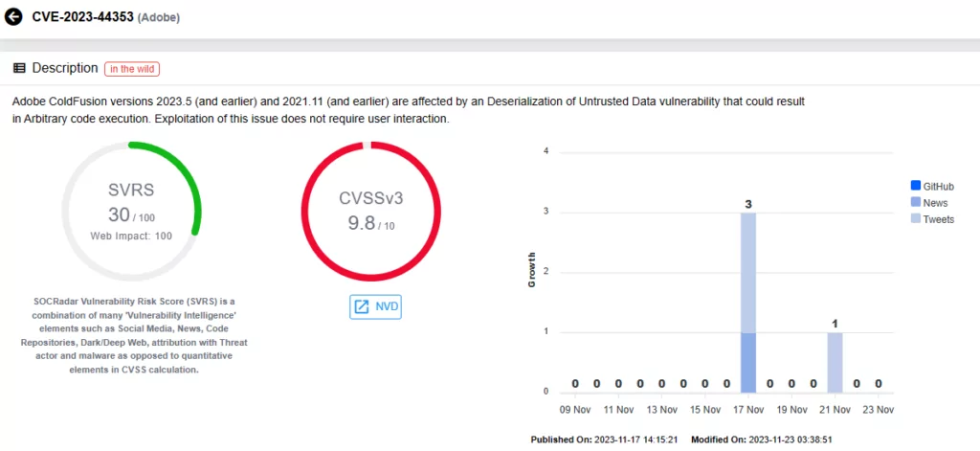Click the Published On date text
This screenshot has height=451, width=980.
[606, 440]
